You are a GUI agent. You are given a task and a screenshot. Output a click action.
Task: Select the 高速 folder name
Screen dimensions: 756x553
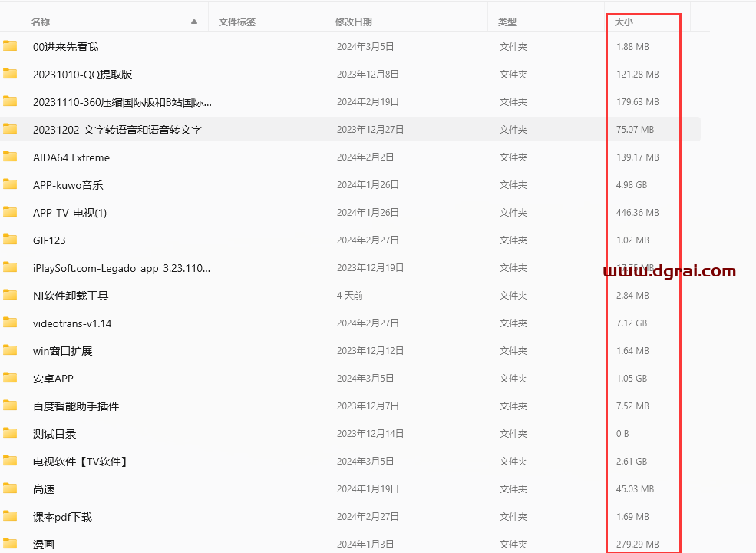(x=44, y=489)
